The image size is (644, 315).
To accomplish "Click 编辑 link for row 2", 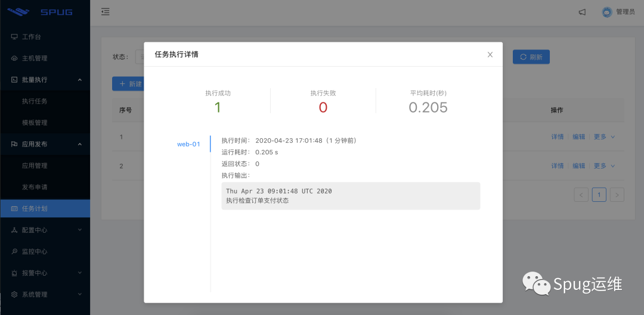I will [x=578, y=166].
